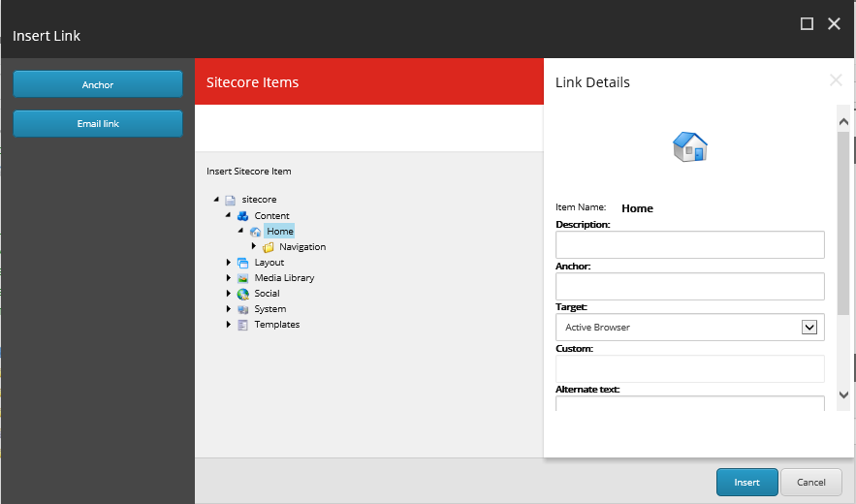The width and height of the screenshot is (856, 504).
Task: Click the Media Library picture icon
Action: [x=243, y=278]
